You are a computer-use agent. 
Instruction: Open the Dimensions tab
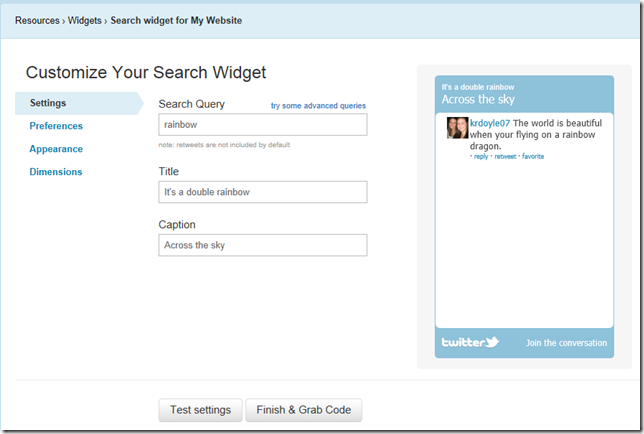(56, 172)
